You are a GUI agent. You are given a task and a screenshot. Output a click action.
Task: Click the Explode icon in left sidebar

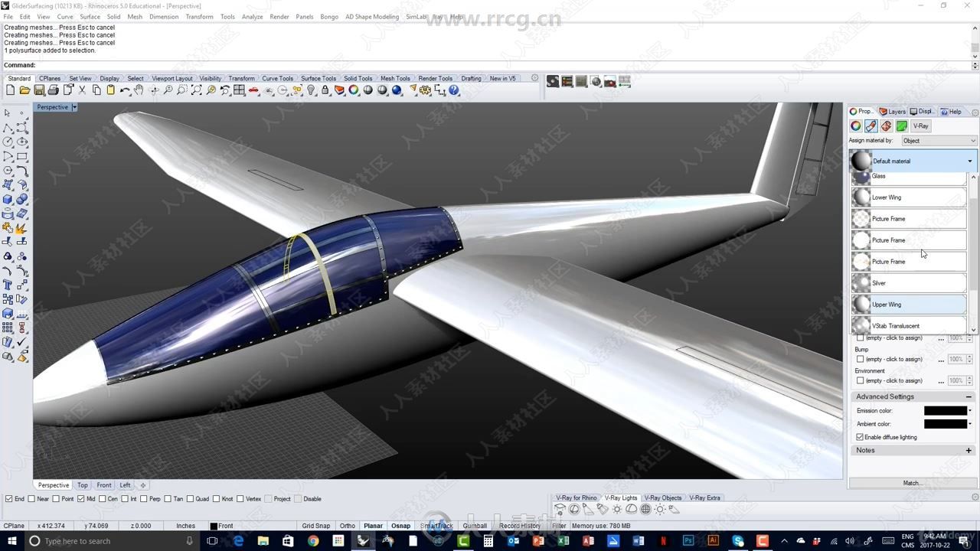pyautogui.click(x=22, y=228)
